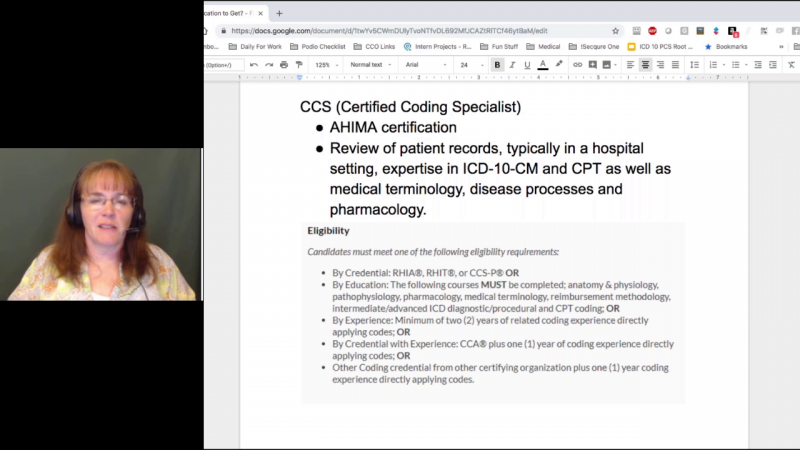Close the current browser tab
Screen dimensions: 800x450
(x=260, y=13)
